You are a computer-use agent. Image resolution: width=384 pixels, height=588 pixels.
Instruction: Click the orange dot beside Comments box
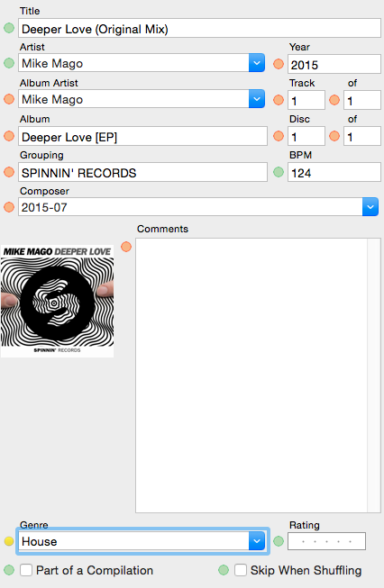(x=126, y=247)
